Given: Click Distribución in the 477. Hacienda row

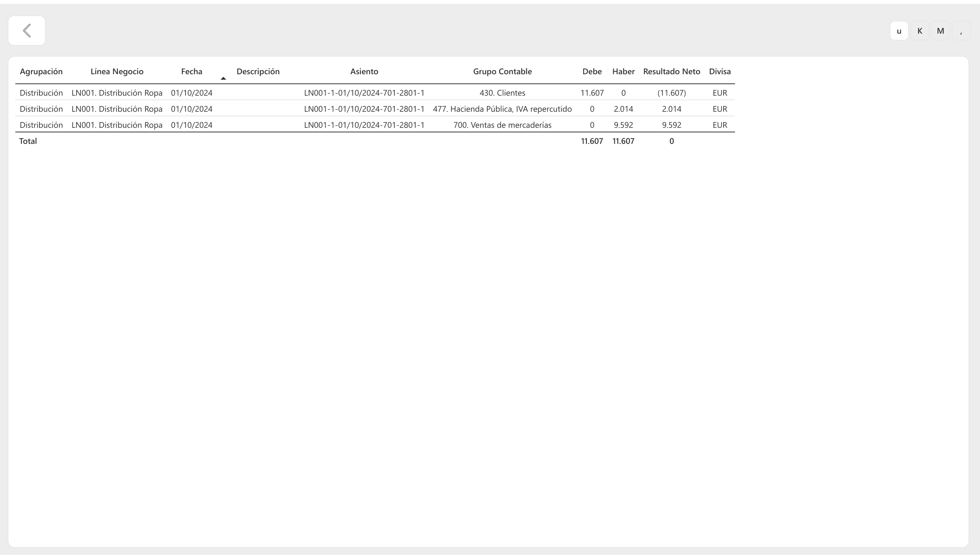Looking at the screenshot, I should pos(41,109).
